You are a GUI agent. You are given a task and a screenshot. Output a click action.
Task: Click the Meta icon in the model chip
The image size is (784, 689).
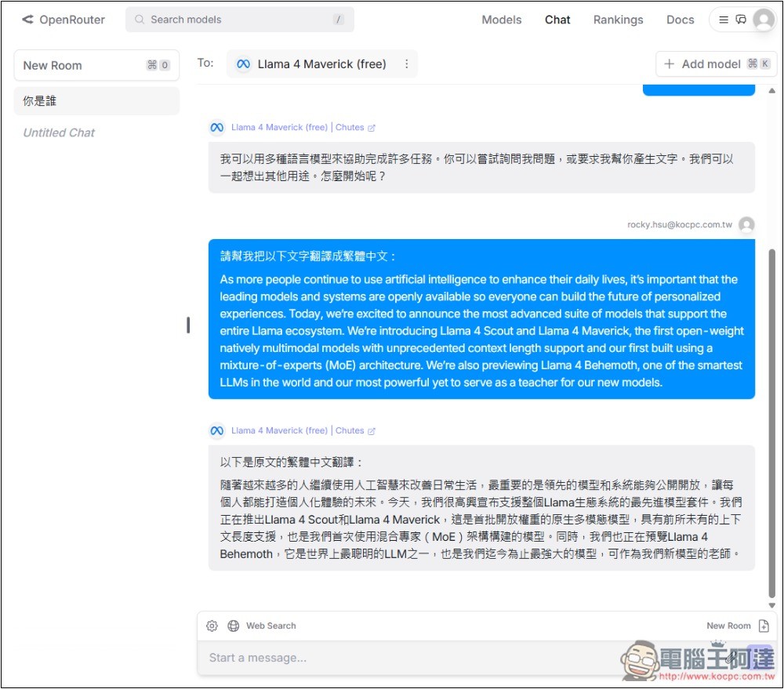click(x=243, y=64)
